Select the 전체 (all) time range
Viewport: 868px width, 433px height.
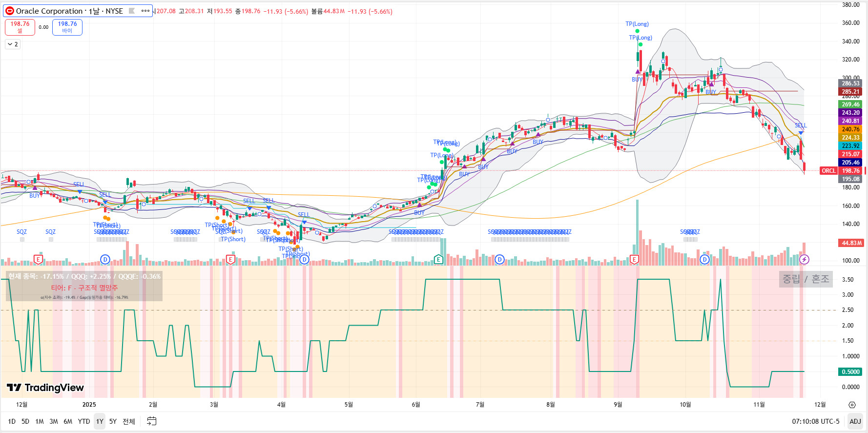(129, 421)
